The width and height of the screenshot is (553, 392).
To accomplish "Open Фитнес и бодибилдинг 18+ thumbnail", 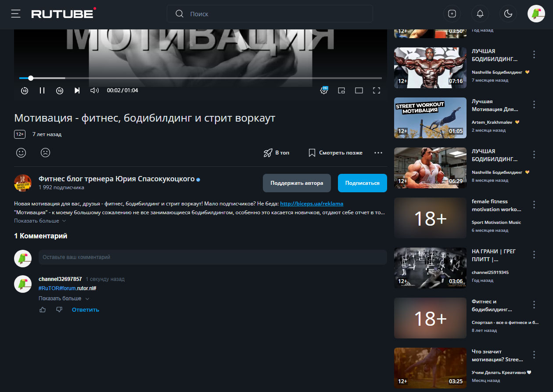I will pos(430,318).
